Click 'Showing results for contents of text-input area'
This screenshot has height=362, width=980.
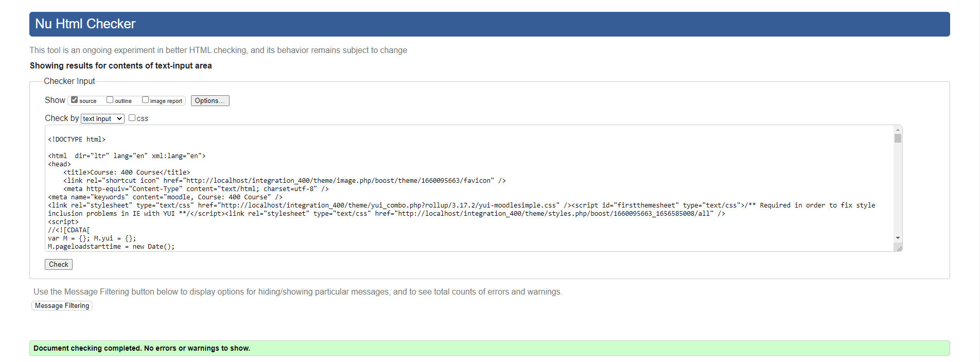tap(121, 65)
